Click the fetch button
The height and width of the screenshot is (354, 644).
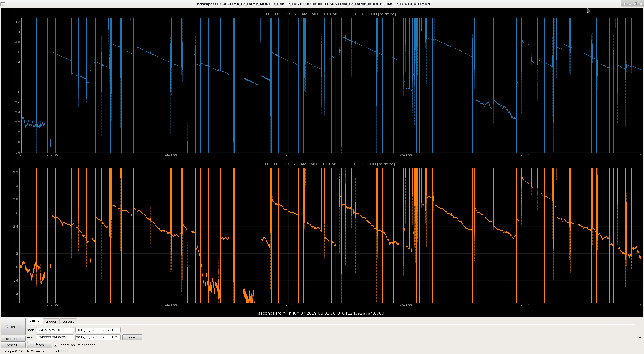(39, 345)
